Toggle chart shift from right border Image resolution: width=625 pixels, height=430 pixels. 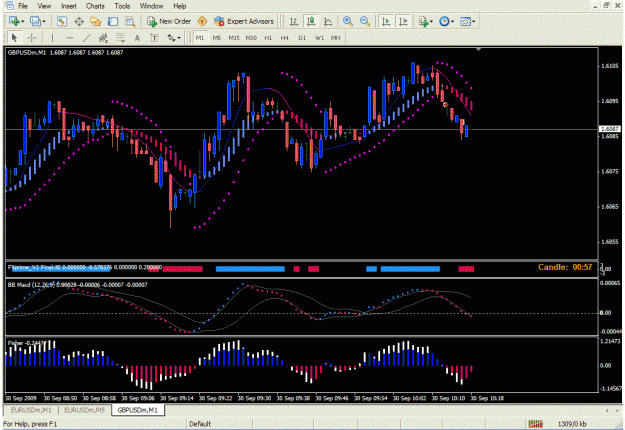[x=403, y=22]
